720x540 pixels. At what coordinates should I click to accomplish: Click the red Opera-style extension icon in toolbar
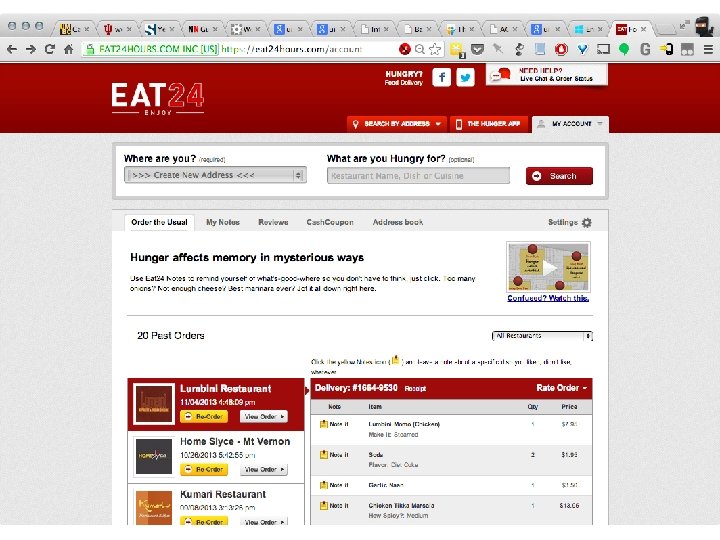pyautogui.click(x=561, y=49)
